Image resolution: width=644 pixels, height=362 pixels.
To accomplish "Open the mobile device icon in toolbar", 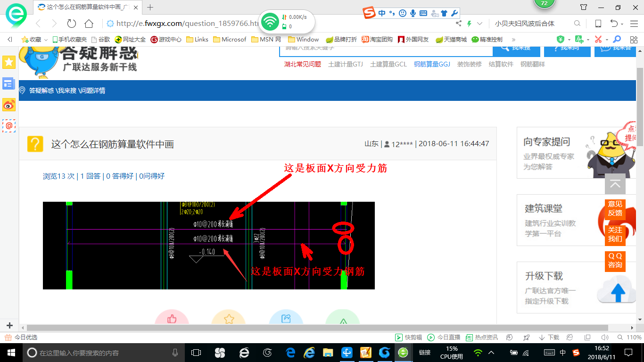I will click(598, 24).
